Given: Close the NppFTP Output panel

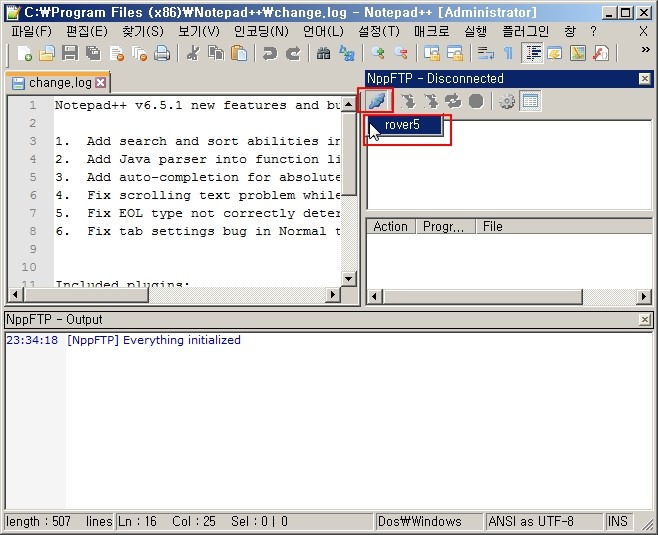Looking at the screenshot, I should click(x=645, y=320).
